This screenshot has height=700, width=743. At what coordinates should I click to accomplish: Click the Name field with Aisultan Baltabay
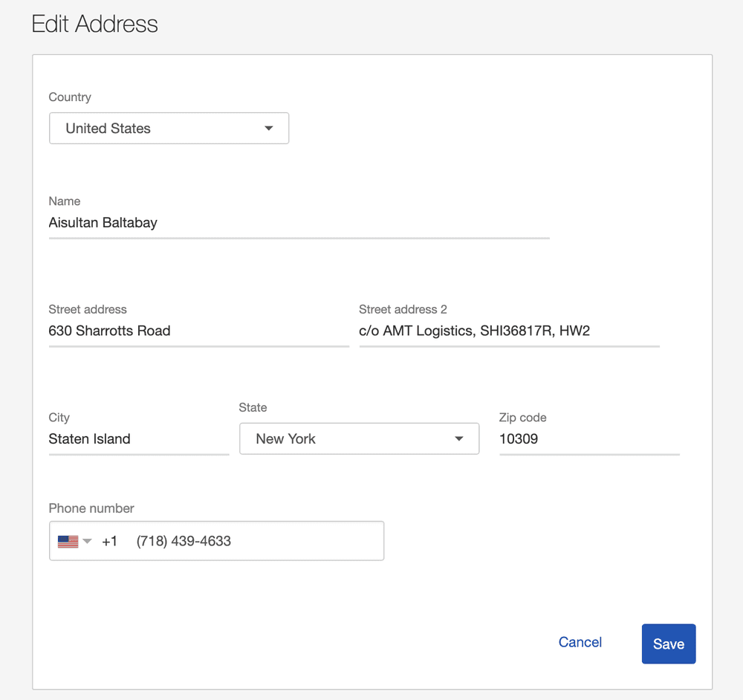[299, 223]
